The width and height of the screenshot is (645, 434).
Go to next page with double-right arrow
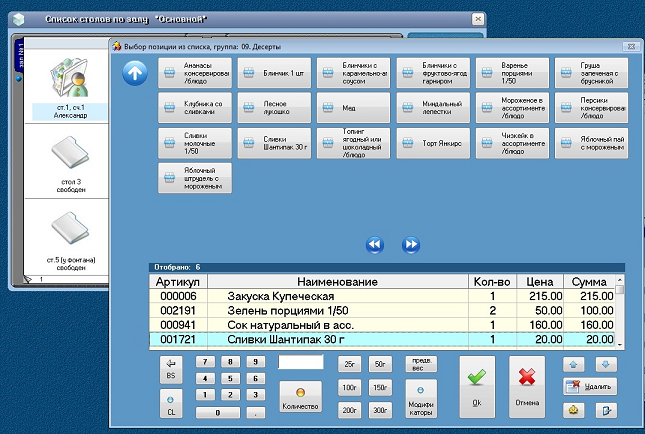[410, 244]
